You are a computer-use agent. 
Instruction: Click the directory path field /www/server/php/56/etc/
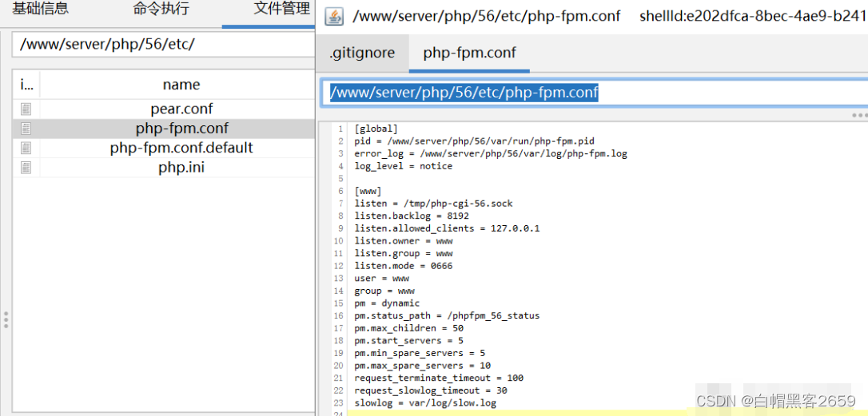click(x=163, y=44)
